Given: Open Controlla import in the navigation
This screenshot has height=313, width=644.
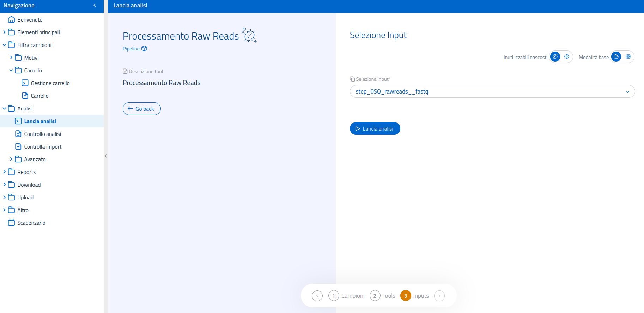Looking at the screenshot, I should (x=43, y=146).
